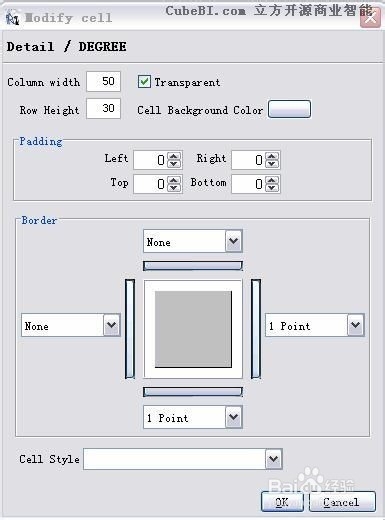Open the right border 1 Point dropdown
385x520 pixels.
(x=355, y=325)
